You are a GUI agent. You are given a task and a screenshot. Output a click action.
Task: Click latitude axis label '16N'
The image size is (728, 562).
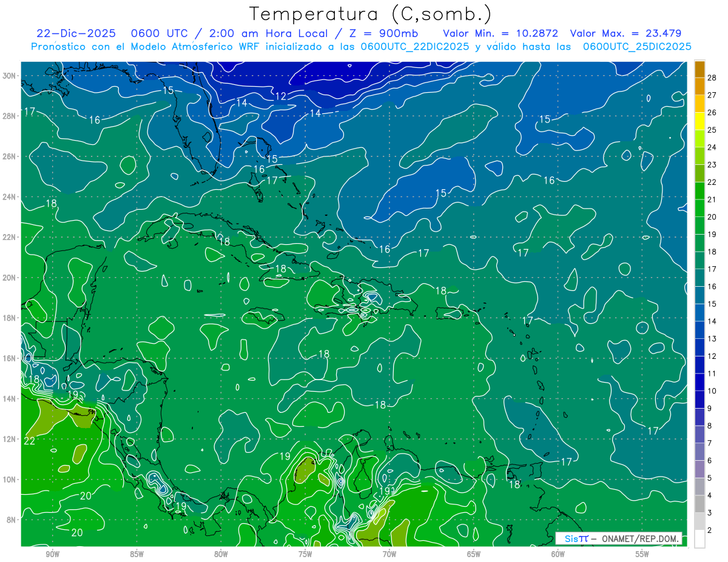pyautogui.click(x=10, y=358)
